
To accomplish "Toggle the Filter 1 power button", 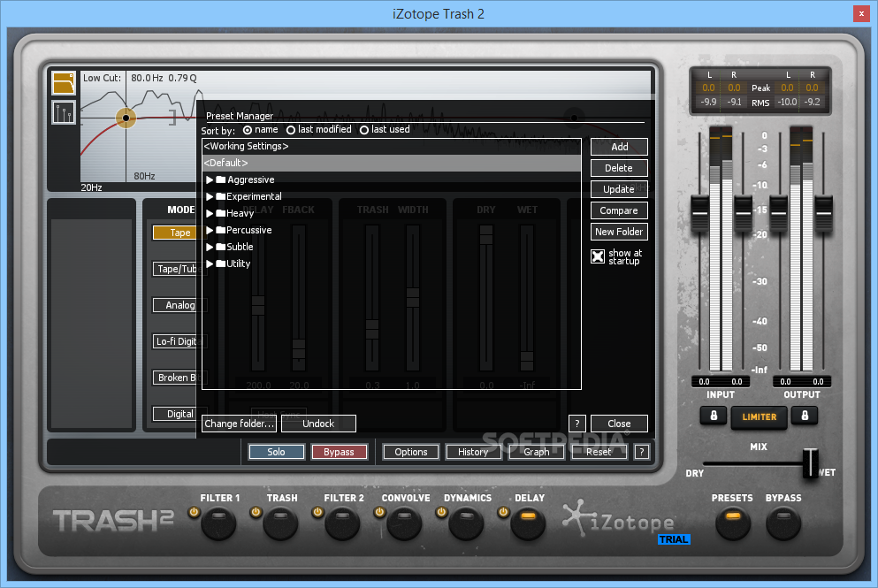I will tap(194, 512).
